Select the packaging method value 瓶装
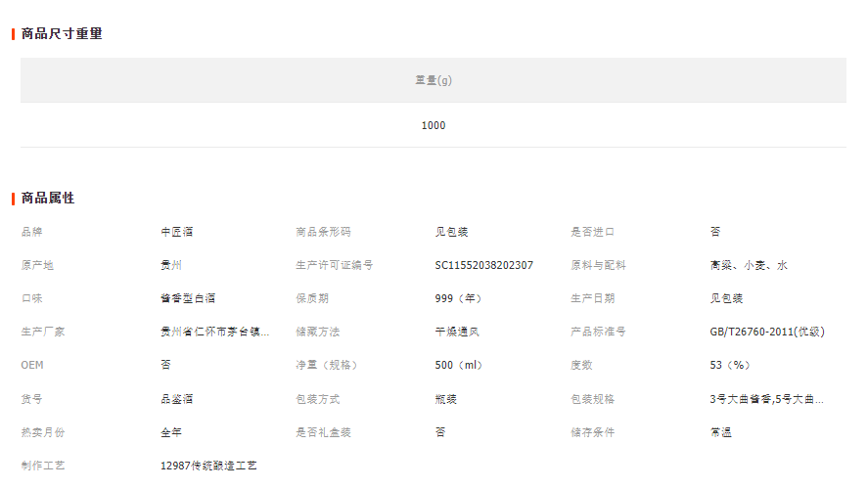Image resolution: width=868 pixels, height=489 pixels. point(446,399)
